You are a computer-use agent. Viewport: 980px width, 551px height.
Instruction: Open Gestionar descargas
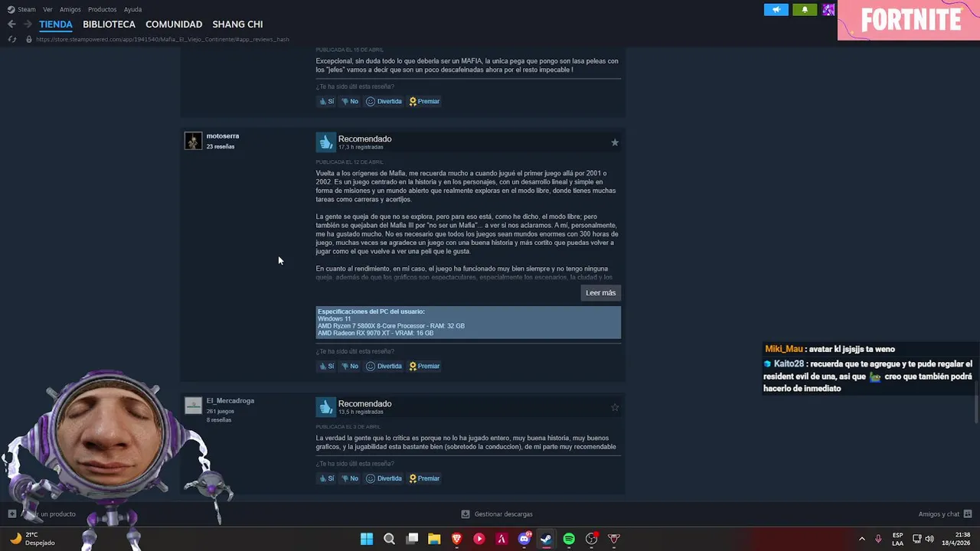click(x=497, y=514)
